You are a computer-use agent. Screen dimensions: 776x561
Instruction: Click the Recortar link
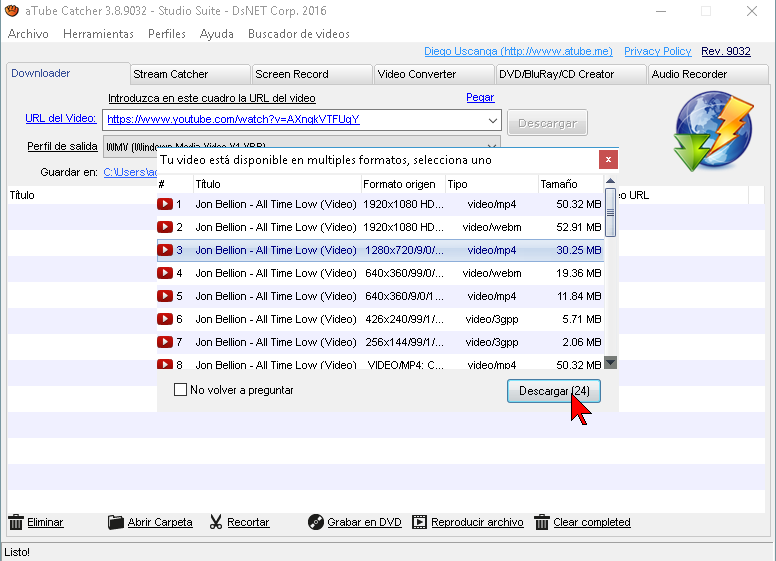click(x=248, y=522)
